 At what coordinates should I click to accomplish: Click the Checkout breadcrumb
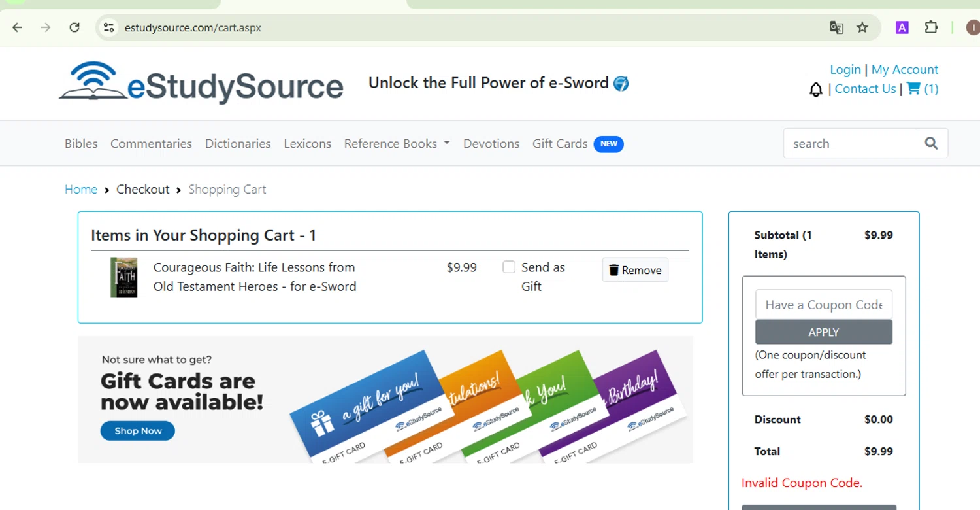(143, 189)
